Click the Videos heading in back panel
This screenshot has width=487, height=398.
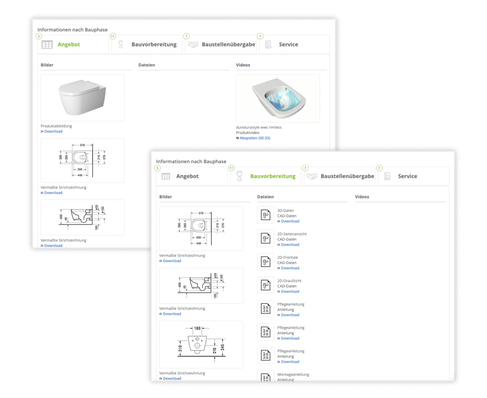243,65
